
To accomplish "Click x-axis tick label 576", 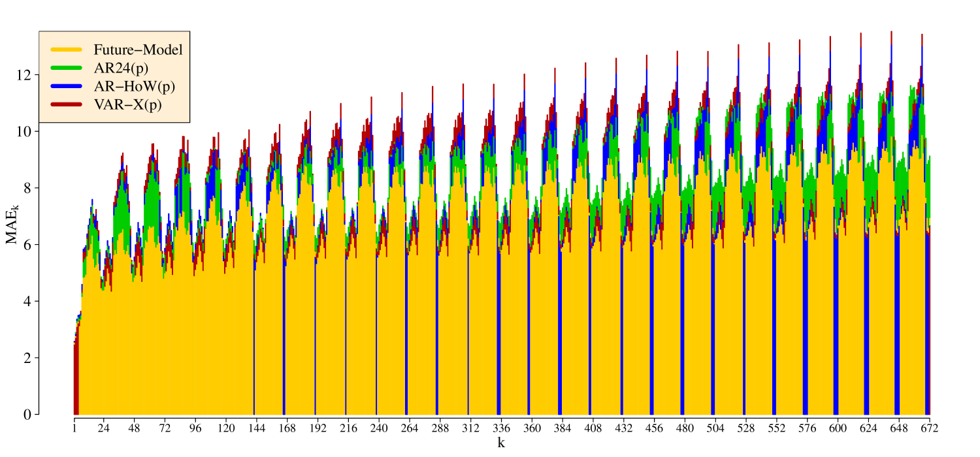I will [x=807, y=428].
